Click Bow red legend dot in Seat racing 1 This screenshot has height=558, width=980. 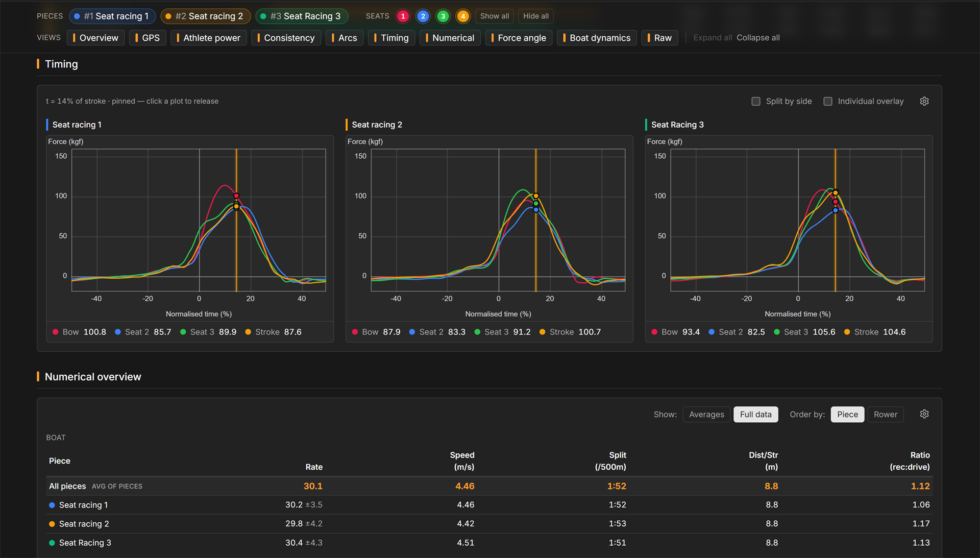[55, 332]
